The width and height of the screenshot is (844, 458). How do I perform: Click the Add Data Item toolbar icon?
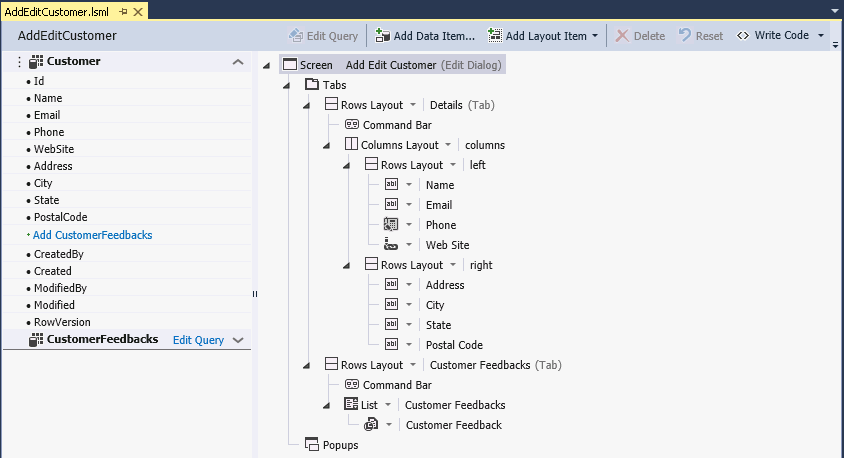pyautogui.click(x=382, y=36)
